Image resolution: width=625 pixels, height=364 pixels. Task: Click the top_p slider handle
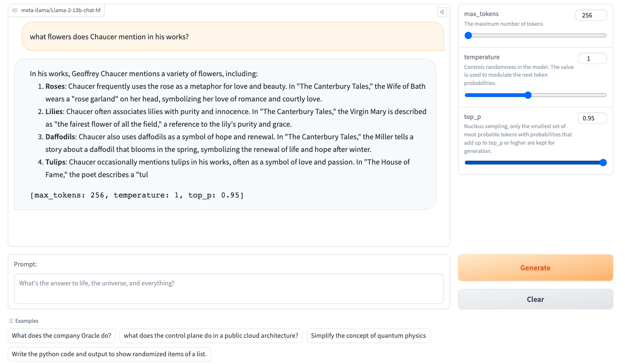603,163
